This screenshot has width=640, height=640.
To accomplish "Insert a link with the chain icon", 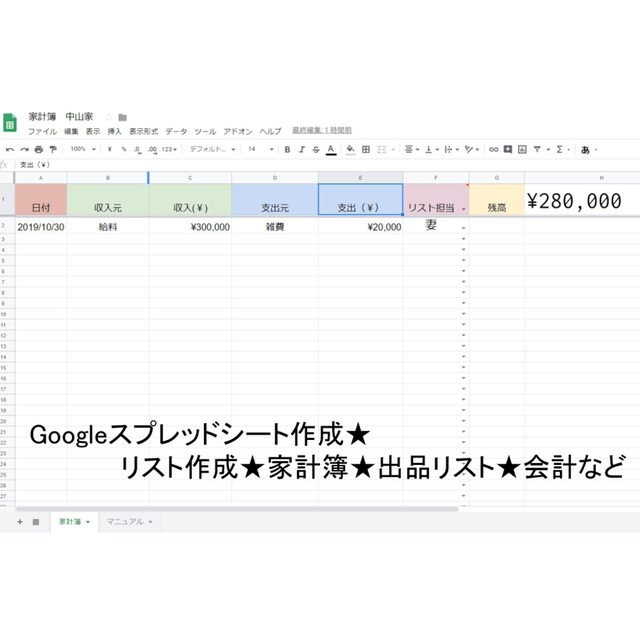I will point(493,149).
